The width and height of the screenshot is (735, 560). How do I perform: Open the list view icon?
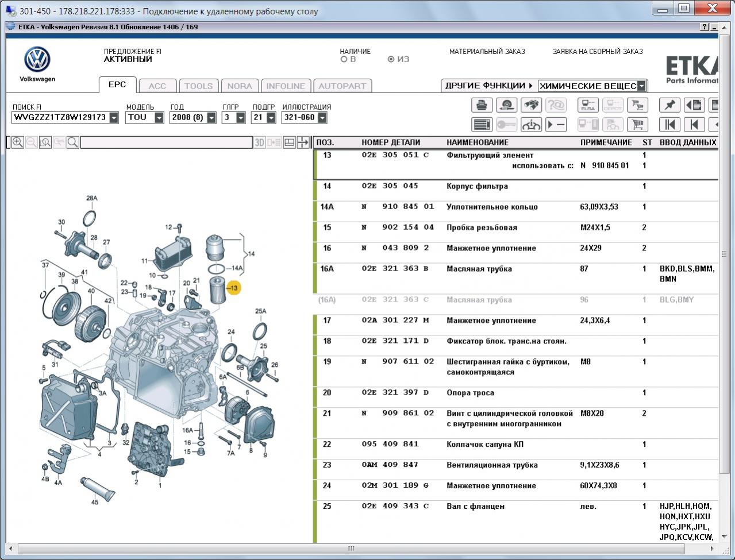click(482, 124)
